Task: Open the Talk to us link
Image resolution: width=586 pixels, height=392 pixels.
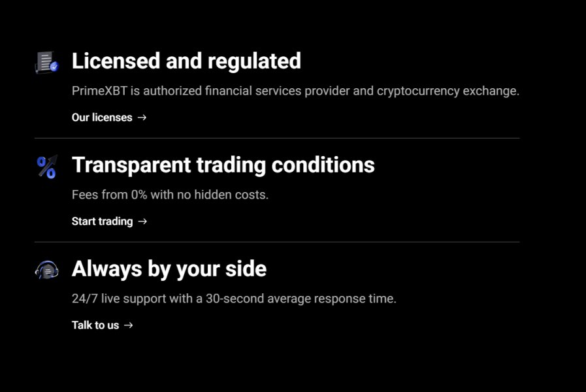Action: click(95, 325)
